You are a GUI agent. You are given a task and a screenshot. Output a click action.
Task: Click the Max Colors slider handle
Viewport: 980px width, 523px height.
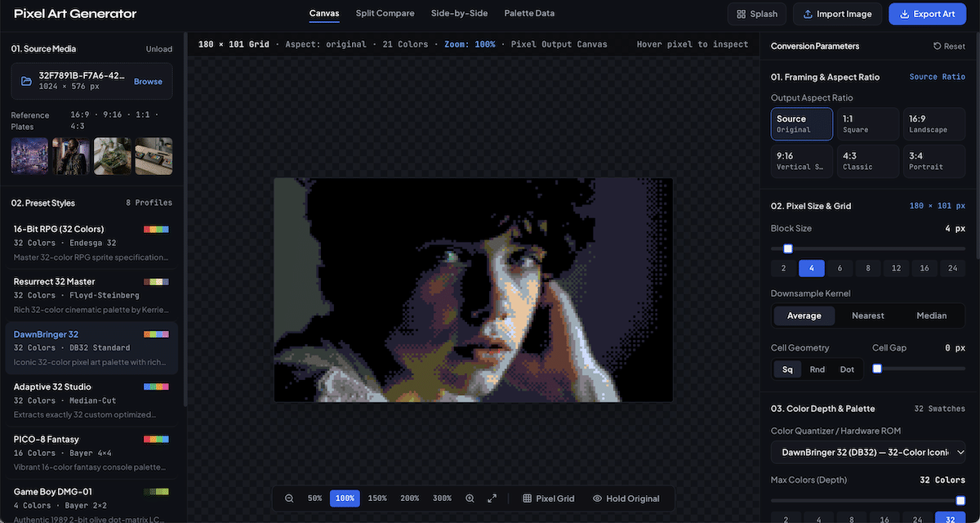[960, 500]
